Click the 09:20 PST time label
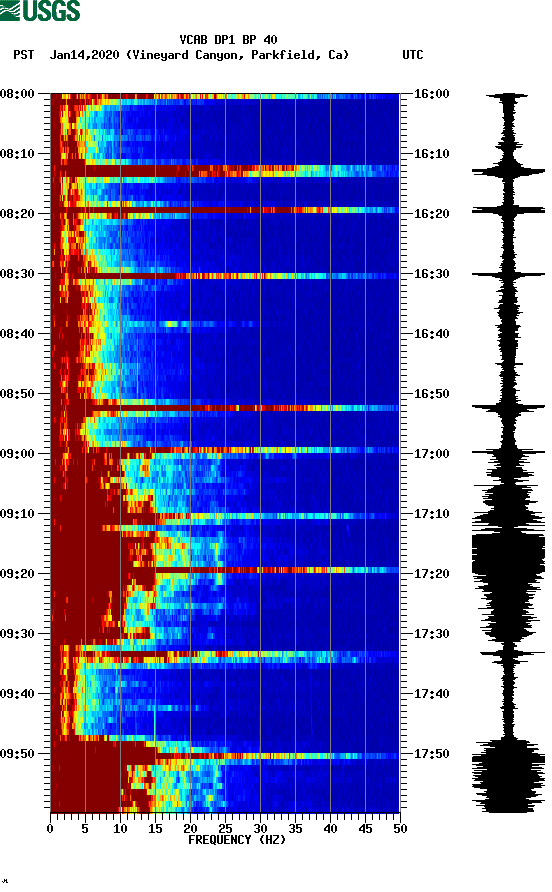The width and height of the screenshot is (552, 892). (17, 574)
